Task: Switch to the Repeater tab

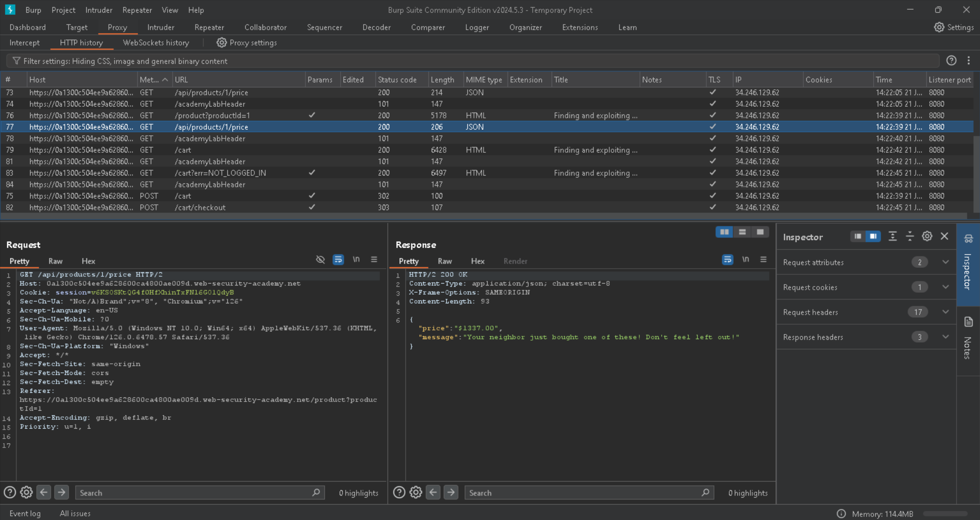Action: pyautogui.click(x=209, y=28)
